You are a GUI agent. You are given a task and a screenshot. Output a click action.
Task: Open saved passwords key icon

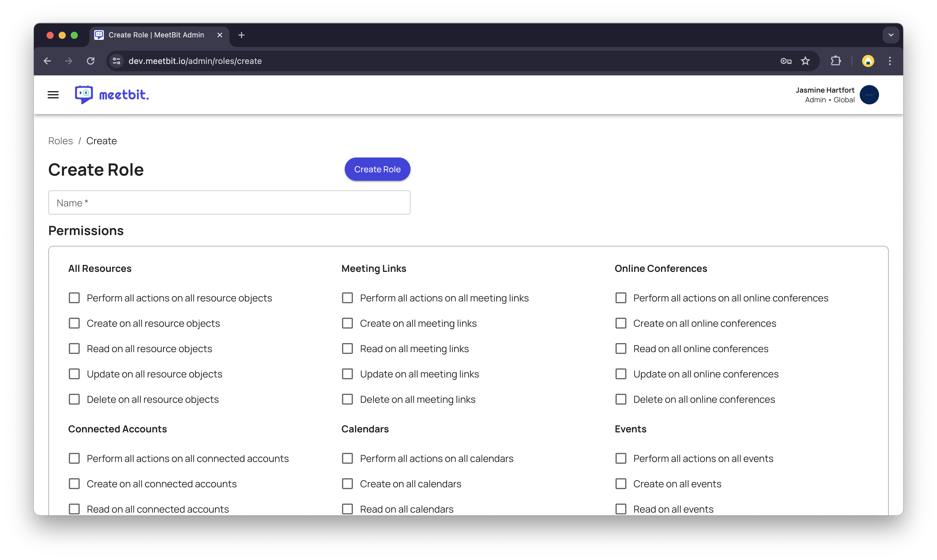(786, 61)
